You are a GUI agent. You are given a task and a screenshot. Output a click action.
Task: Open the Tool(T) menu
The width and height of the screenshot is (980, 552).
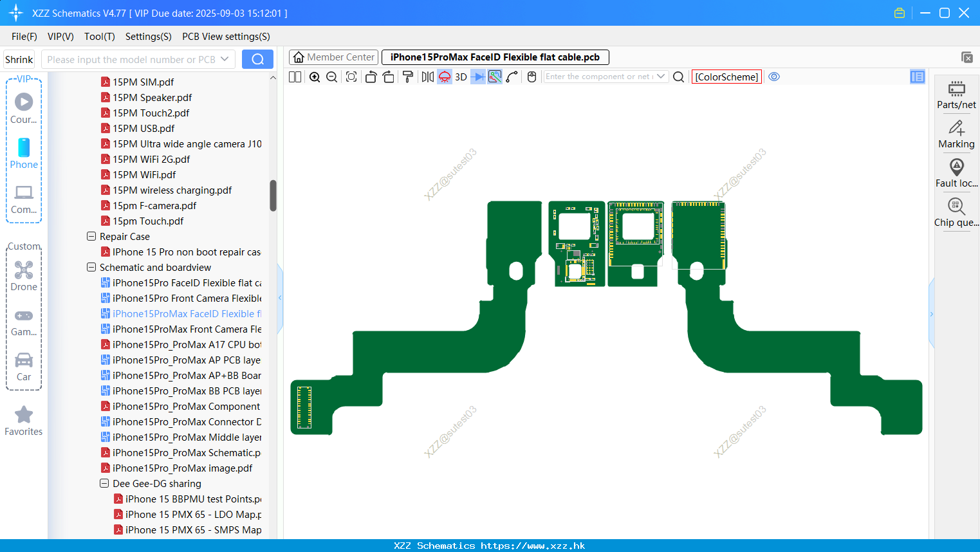point(100,37)
